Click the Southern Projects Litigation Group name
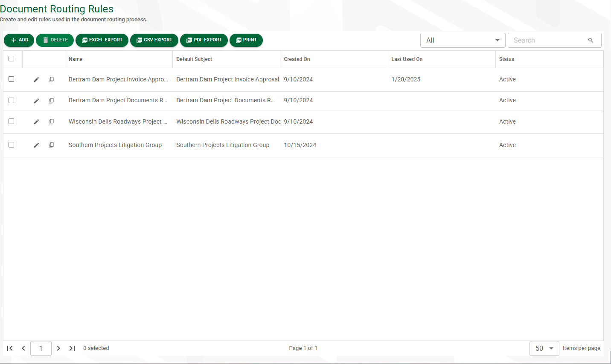 pyautogui.click(x=115, y=145)
